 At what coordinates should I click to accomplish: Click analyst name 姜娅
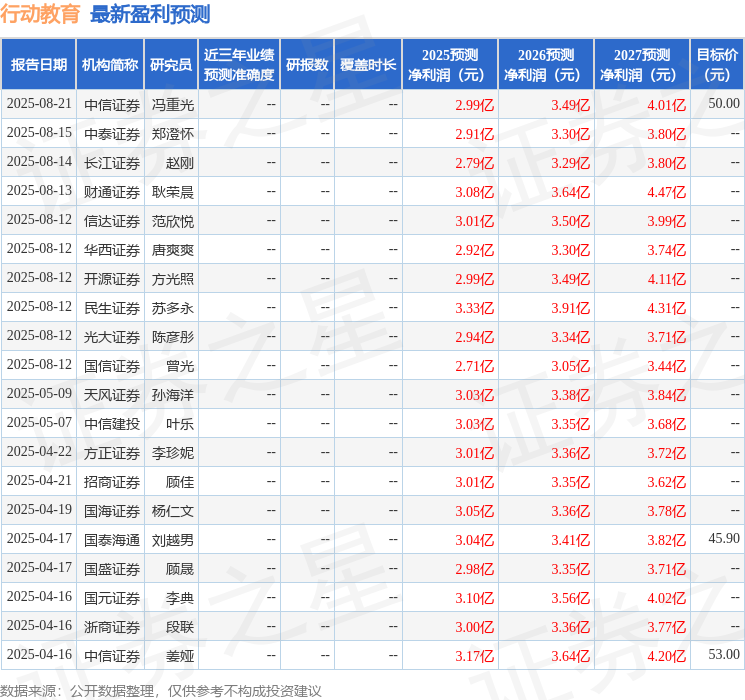[x=180, y=655]
